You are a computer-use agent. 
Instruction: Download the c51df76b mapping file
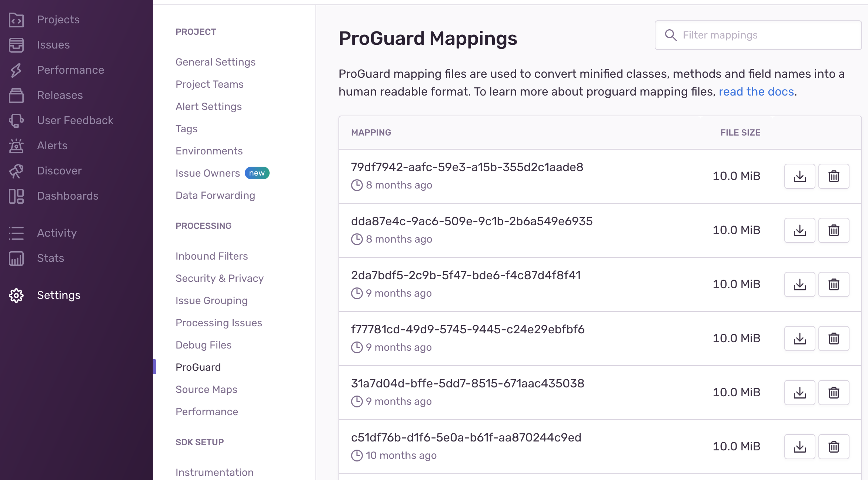pos(799,446)
